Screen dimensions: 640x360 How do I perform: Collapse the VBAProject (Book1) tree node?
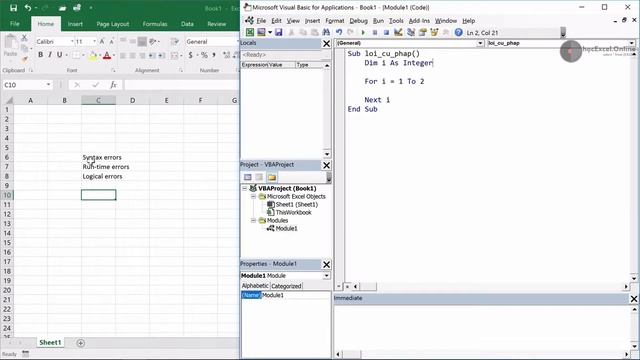(245, 188)
